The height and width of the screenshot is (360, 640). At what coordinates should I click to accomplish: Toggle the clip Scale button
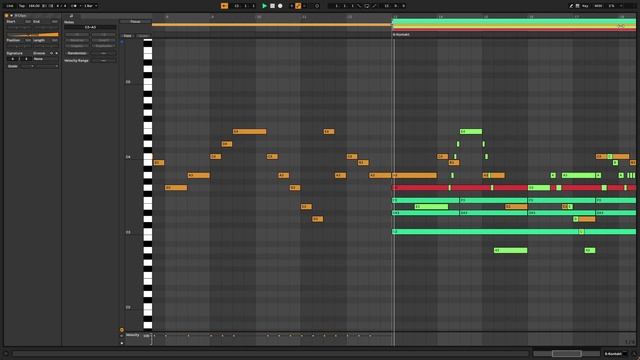(x=13, y=66)
